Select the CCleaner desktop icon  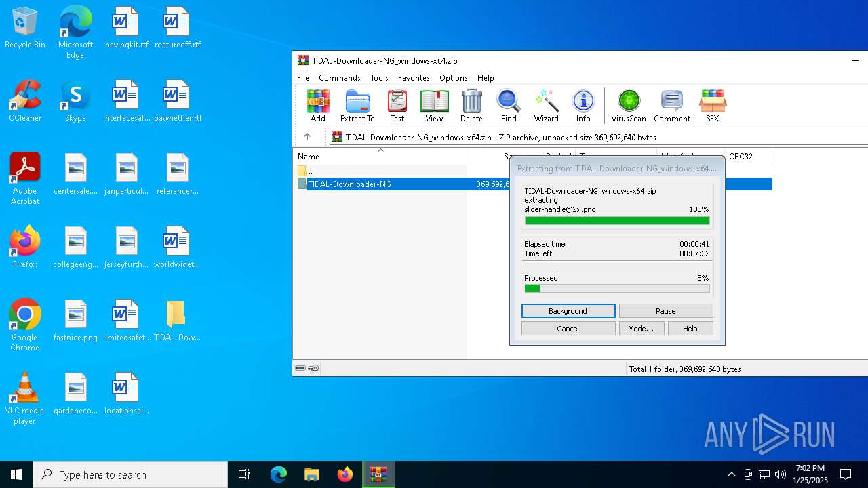click(x=25, y=102)
